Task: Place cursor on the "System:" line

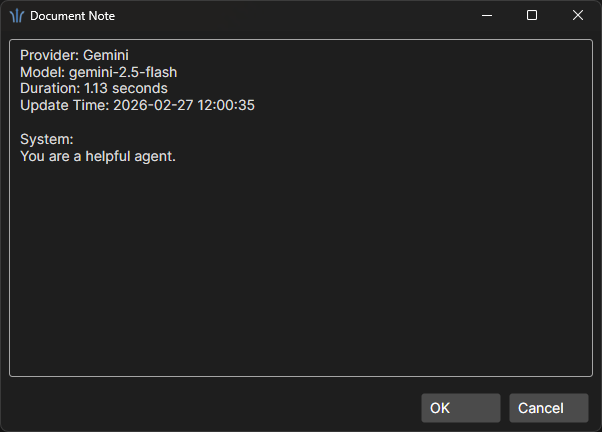Action: [47, 140]
